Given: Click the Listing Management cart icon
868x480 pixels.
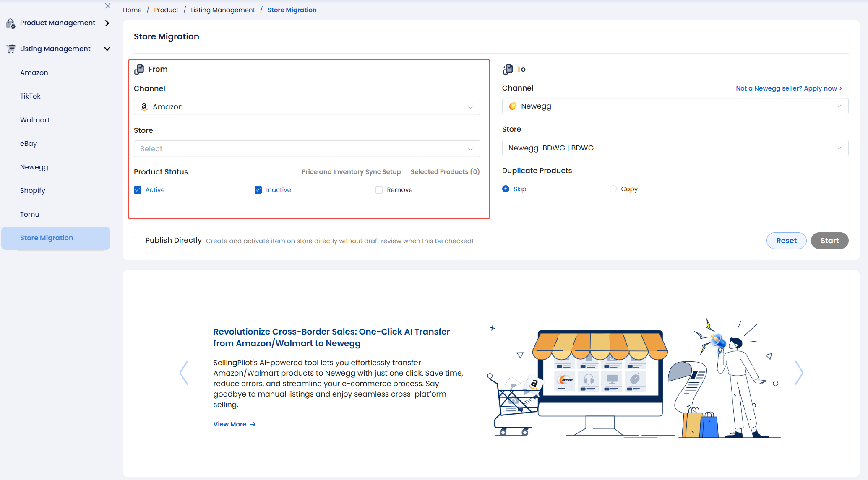Looking at the screenshot, I should 11,49.
